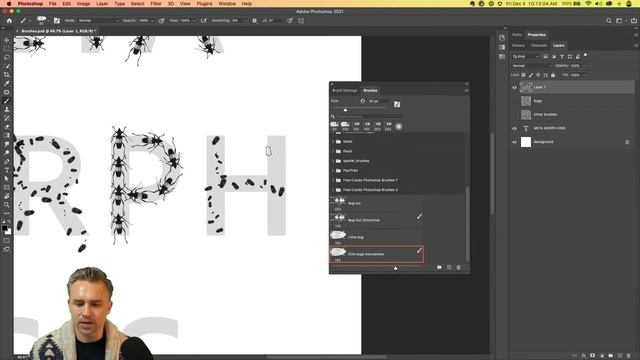This screenshot has width=640, height=360.
Task: Select the Brush tool in the left toolbar
Action: point(7,101)
